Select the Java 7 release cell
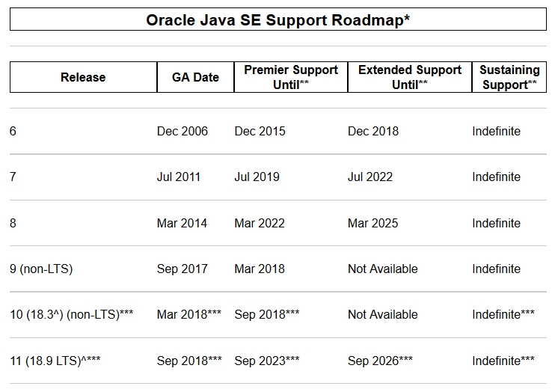This screenshot has width=558, height=392. (13, 177)
